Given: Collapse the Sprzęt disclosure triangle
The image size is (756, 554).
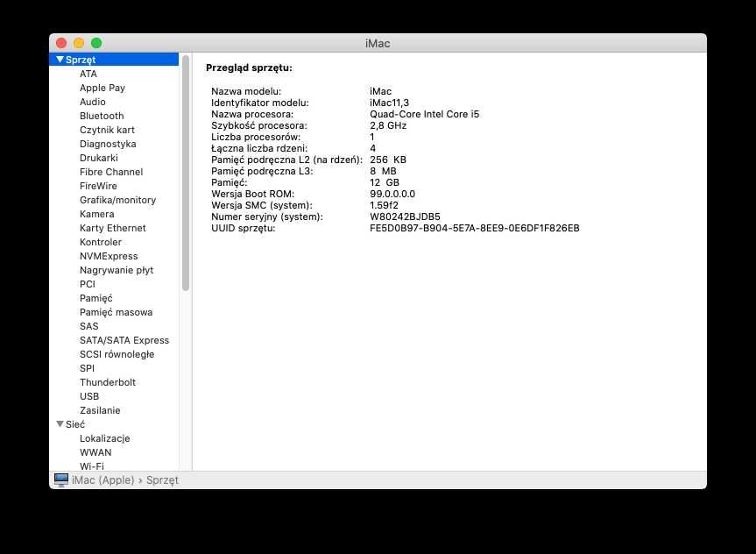Looking at the screenshot, I should pyautogui.click(x=60, y=60).
